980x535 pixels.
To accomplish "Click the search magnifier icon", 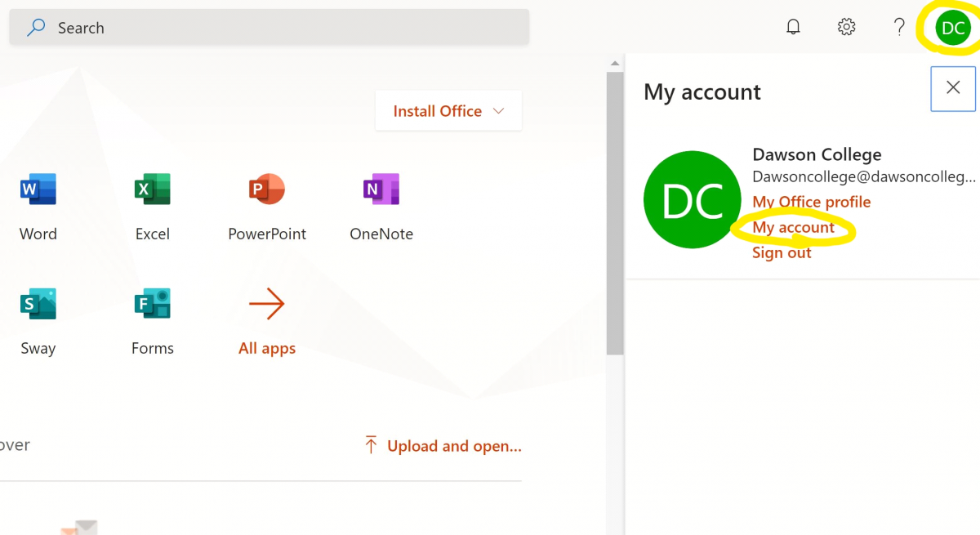I will (36, 28).
